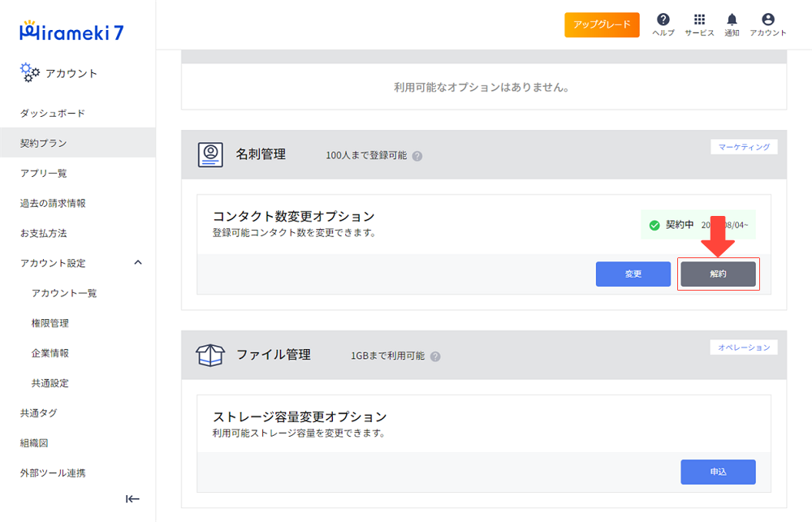Open アプリ一覧 in the sidebar

(x=78, y=173)
